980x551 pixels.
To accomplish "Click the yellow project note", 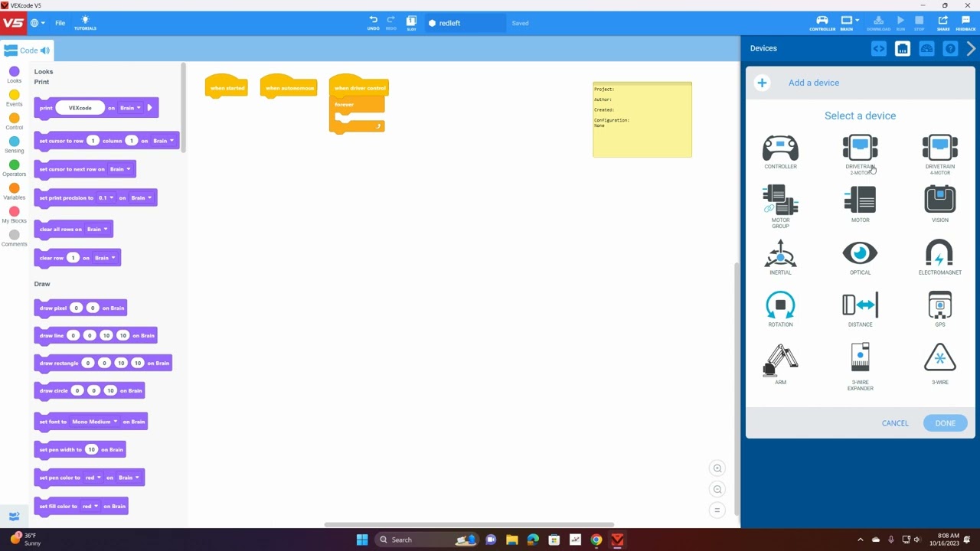I will point(642,119).
